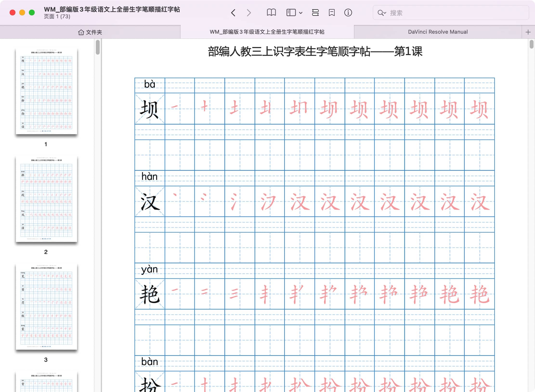Image resolution: width=535 pixels, height=392 pixels.
Task: Toggle the sidebar panel icon
Action: pos(291,13)
